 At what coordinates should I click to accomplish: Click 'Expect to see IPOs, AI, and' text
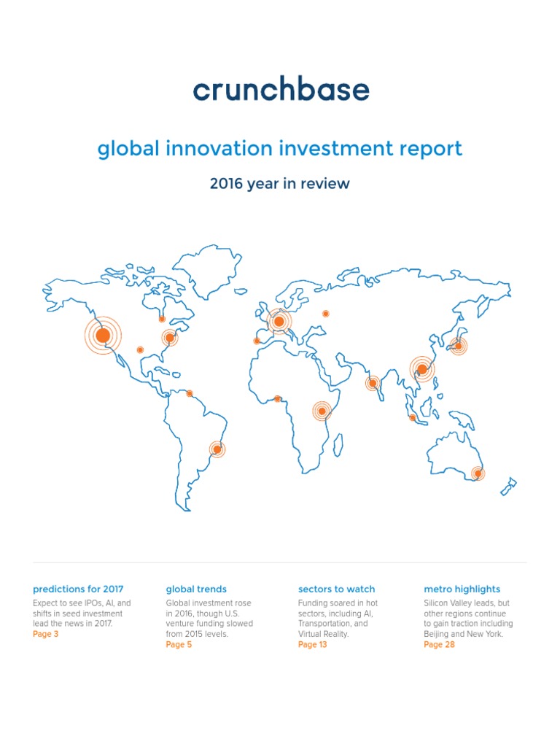tap(82, 603)
